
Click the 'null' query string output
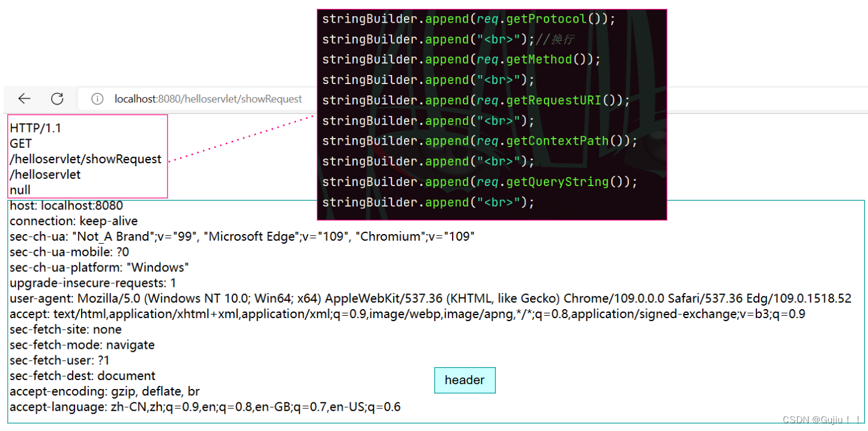tap(20, 190)
